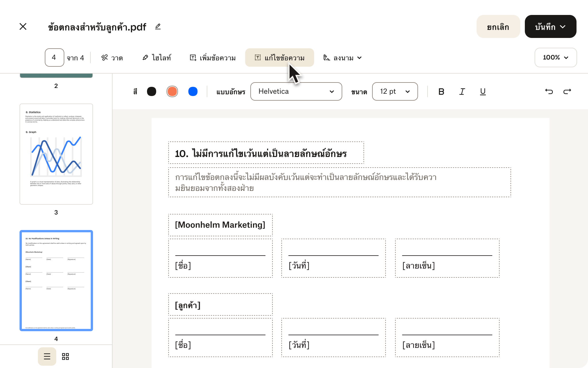Select the วาด draw tool
This screenshot has height=368, width=588.
click(x=112, y=58)
